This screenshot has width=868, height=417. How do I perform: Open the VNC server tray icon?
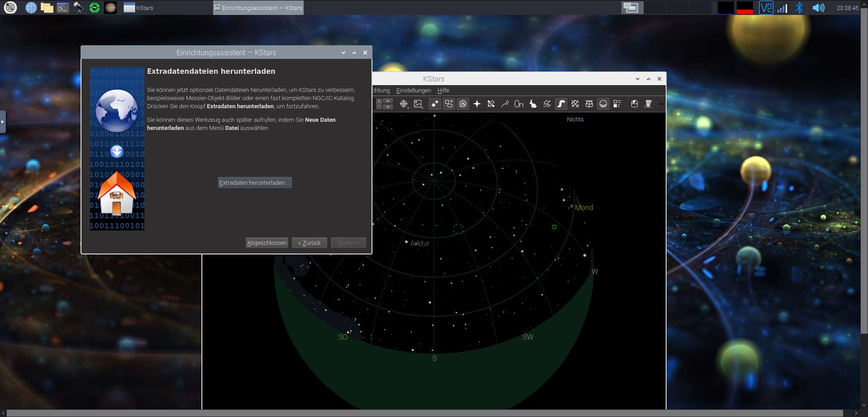[766, 8]
